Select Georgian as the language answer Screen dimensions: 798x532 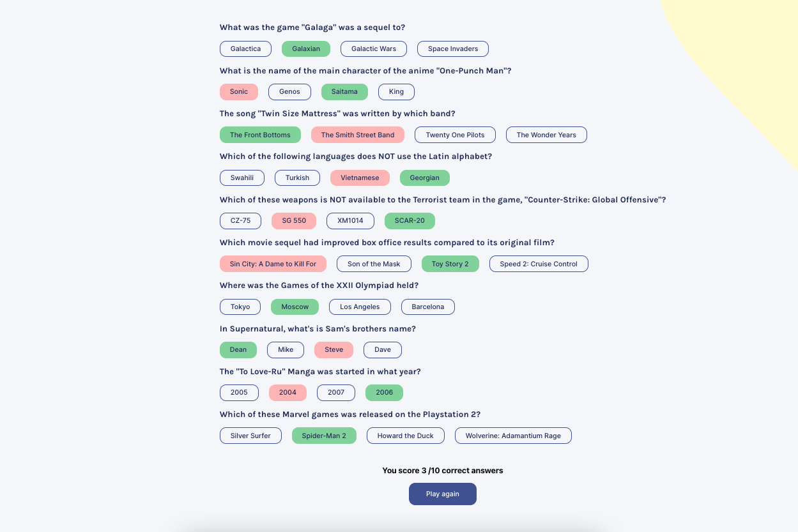424,178
